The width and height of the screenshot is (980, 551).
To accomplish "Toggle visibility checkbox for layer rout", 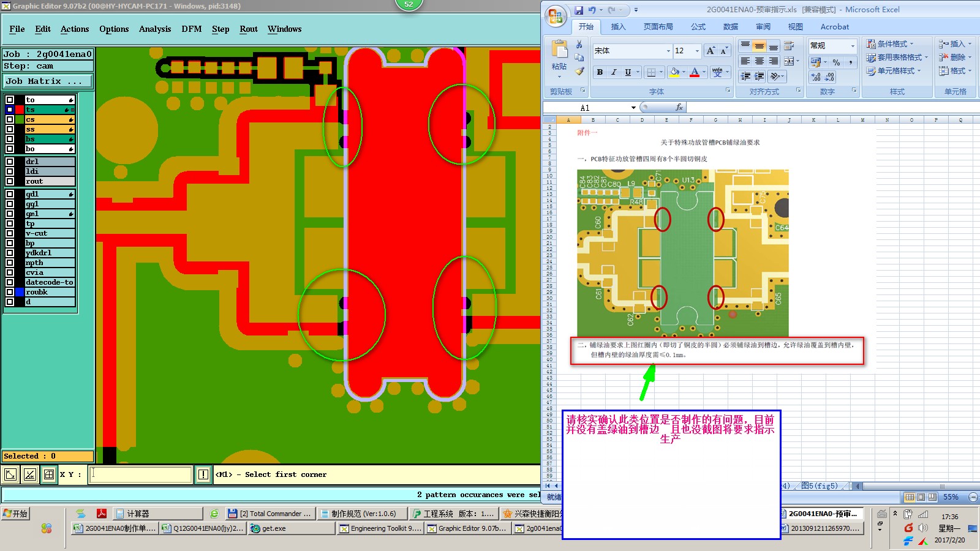I will pos(10,181).
